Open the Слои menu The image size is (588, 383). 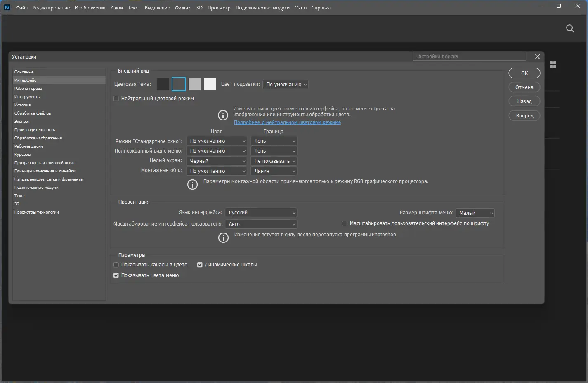tap(117, 8)
